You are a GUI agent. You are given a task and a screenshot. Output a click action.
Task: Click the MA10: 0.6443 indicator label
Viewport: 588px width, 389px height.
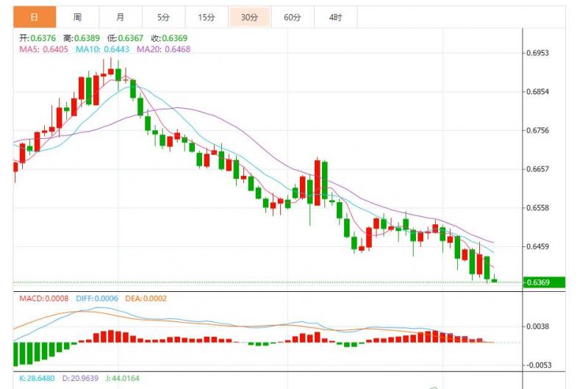point(102,49)
